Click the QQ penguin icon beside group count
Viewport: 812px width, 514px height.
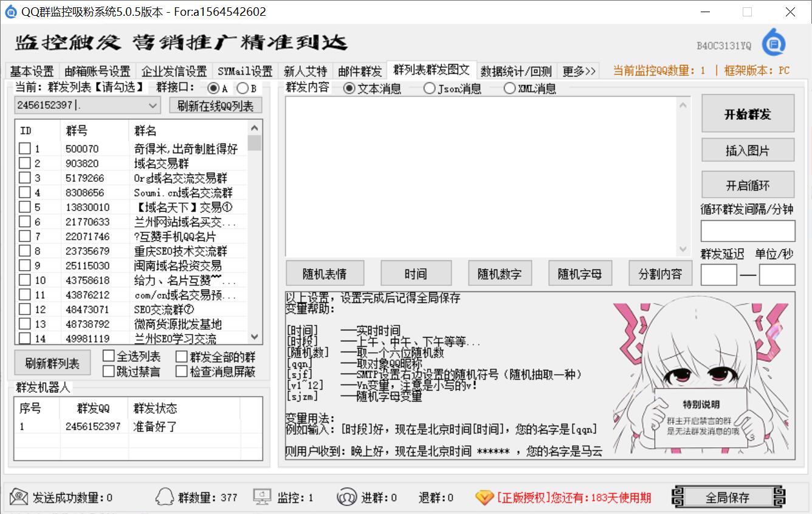165,497
